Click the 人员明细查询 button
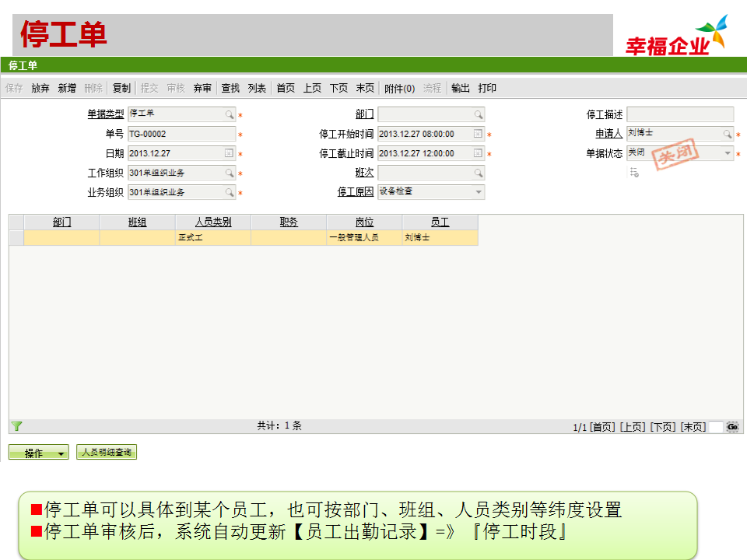This screenshot has height=560, width=747. coord(107,452)
